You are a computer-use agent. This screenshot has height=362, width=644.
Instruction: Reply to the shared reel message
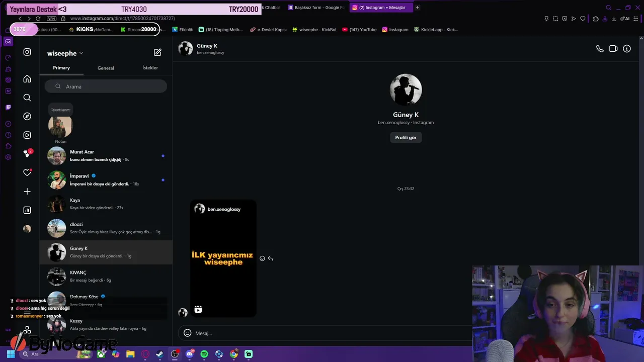coord(270,258)
